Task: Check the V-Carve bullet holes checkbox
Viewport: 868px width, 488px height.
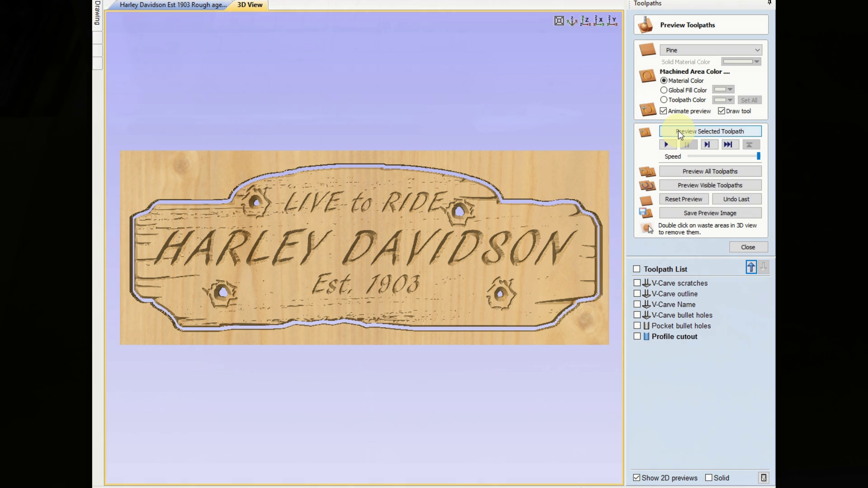Action: [637, 315]
